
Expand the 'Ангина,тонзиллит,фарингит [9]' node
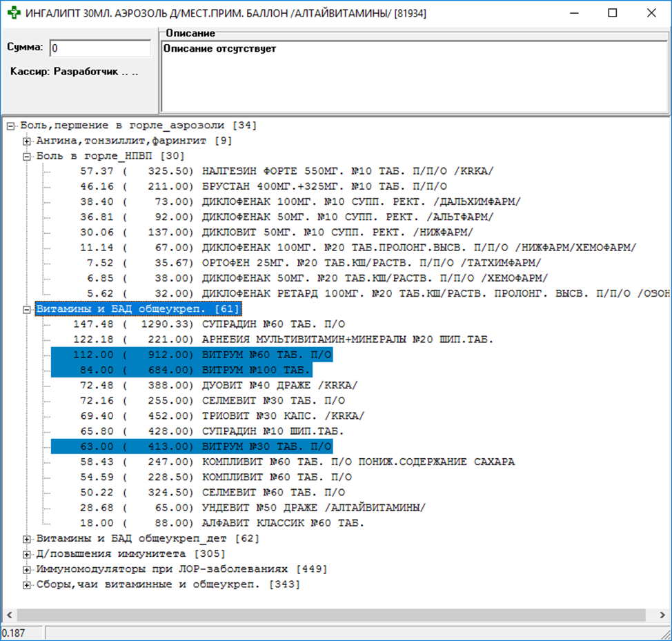coord(27,141)
